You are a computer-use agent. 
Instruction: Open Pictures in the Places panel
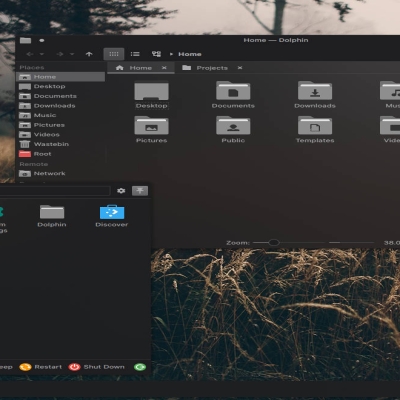[x=61, y=125]
